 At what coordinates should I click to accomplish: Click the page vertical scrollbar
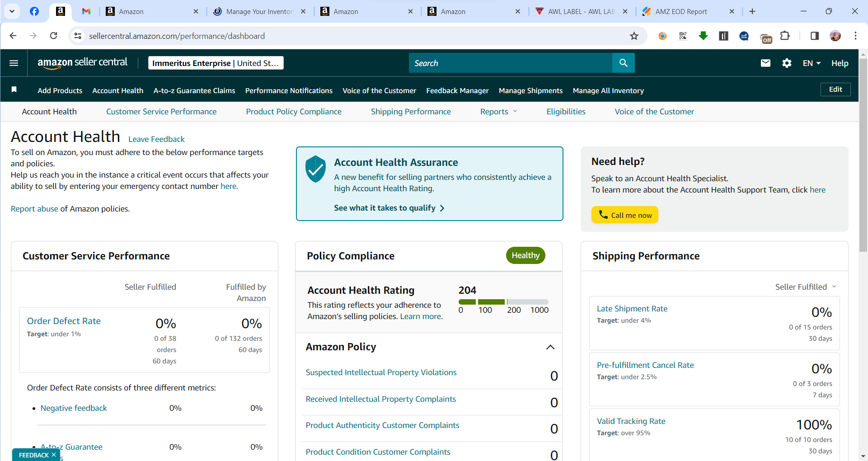pos(863,155)
